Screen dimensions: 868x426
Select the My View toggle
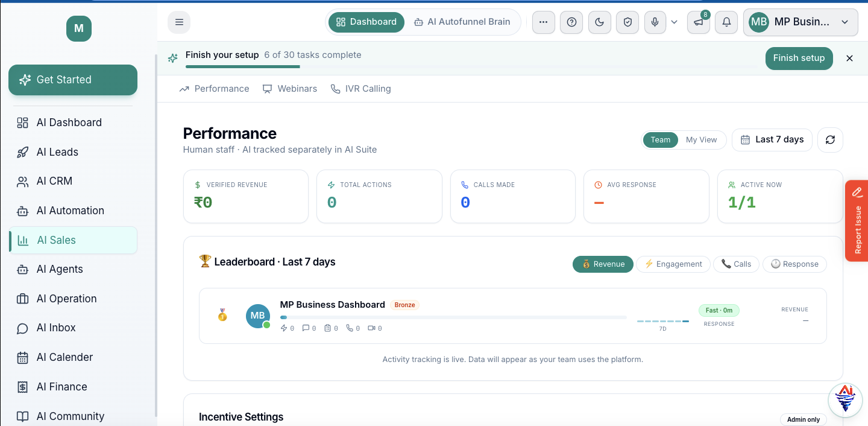pyautogui.click(x=701, y=139)
